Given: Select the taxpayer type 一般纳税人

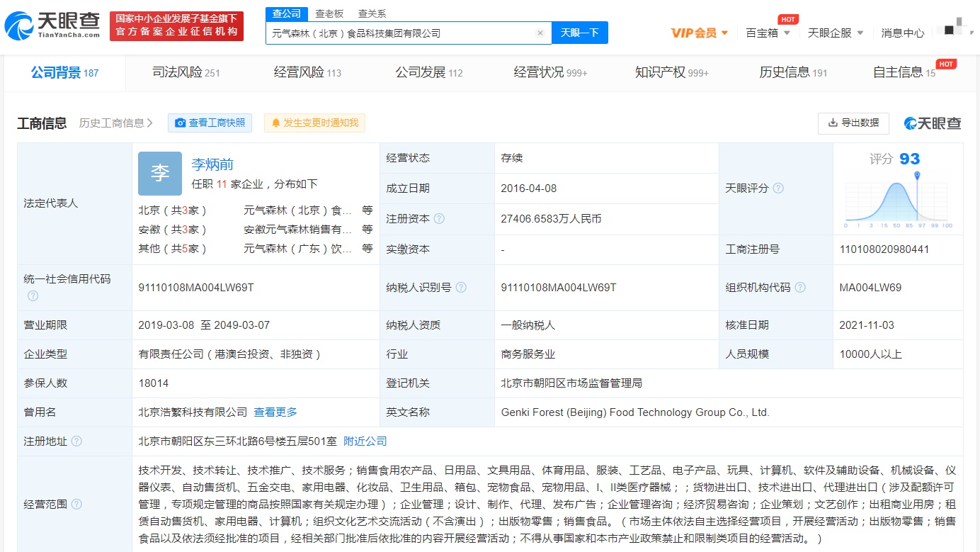Looking at the screenshot, I should tap(528, 325).
